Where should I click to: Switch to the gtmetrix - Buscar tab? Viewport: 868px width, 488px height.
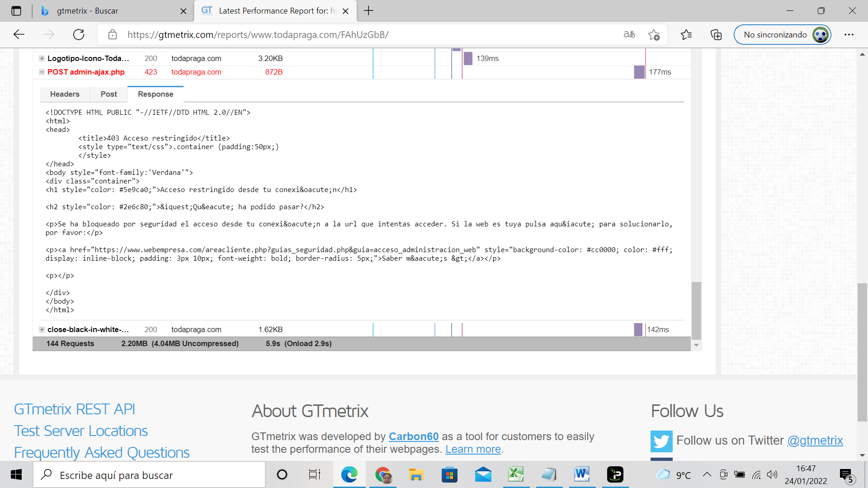(x=113, y=11)
